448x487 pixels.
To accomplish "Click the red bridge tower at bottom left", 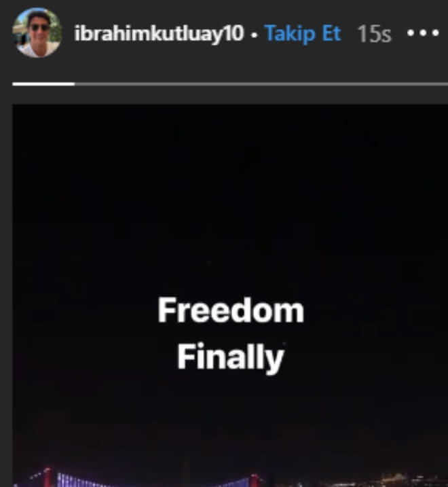I will pos(48,477).
